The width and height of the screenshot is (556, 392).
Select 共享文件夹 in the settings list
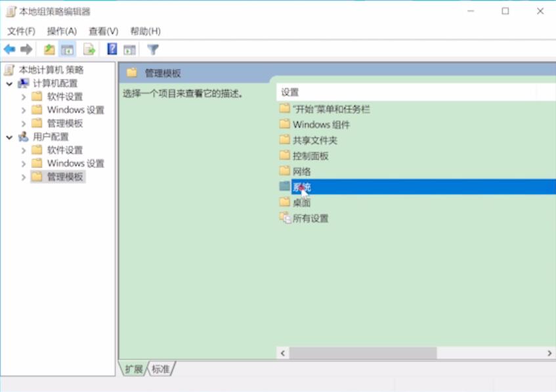click(315, 140)
